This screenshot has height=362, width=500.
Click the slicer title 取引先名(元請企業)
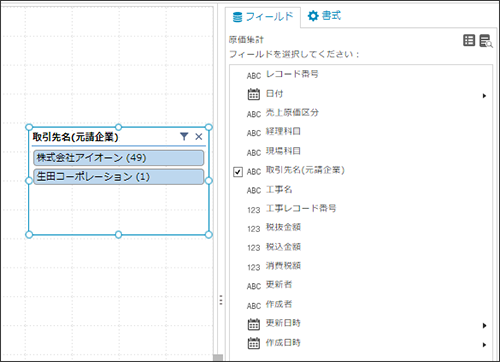click(75, 137)
